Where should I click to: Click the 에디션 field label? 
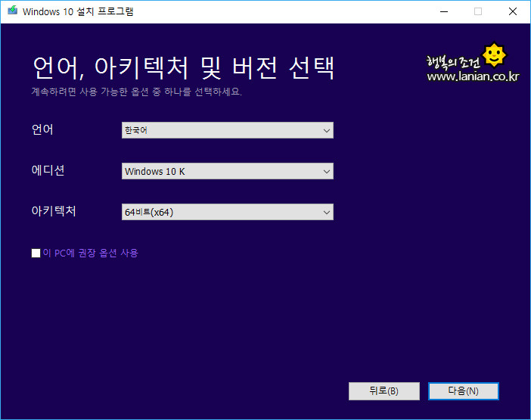tap(48, 170)
